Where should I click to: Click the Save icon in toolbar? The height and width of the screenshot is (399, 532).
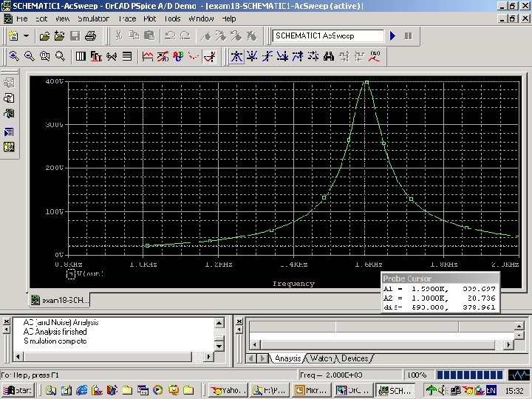pos(75,35)
